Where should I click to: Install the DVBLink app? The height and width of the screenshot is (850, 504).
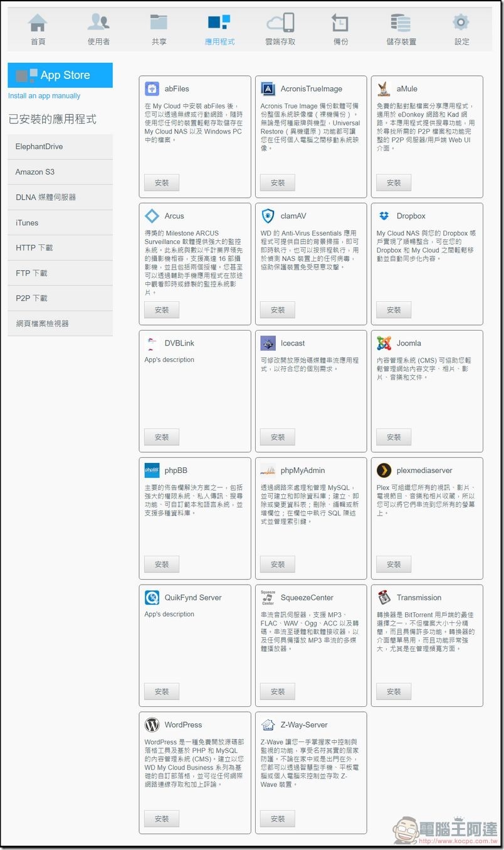(162, 437)
